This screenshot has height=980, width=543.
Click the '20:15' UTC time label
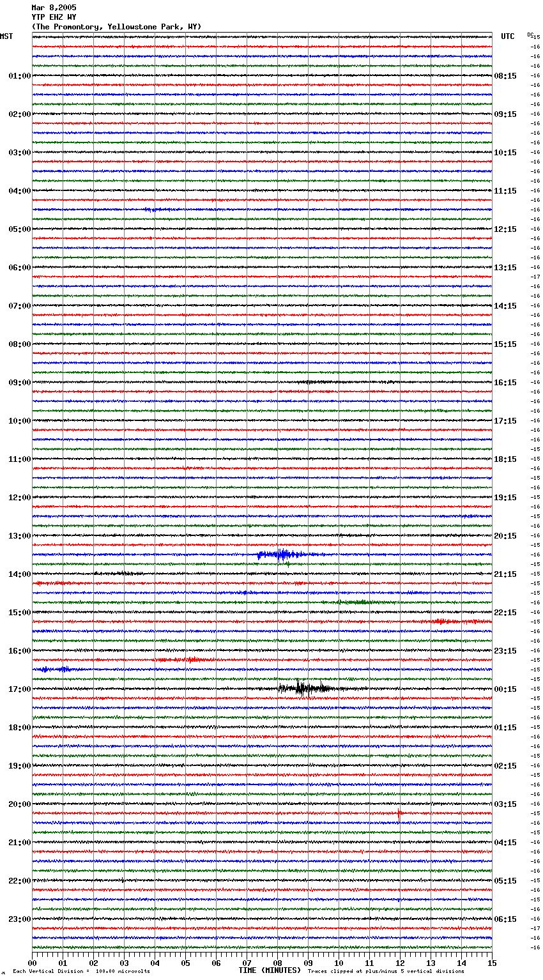point(505,536)
